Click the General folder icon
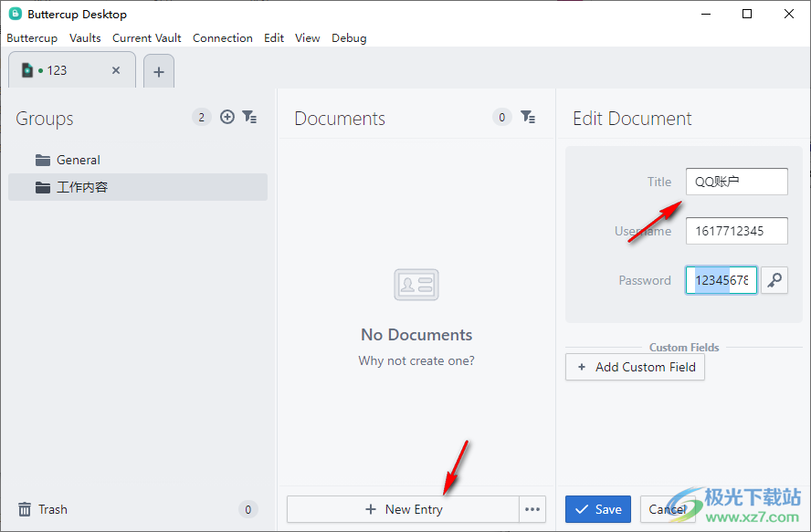 (x=43, y=161)
